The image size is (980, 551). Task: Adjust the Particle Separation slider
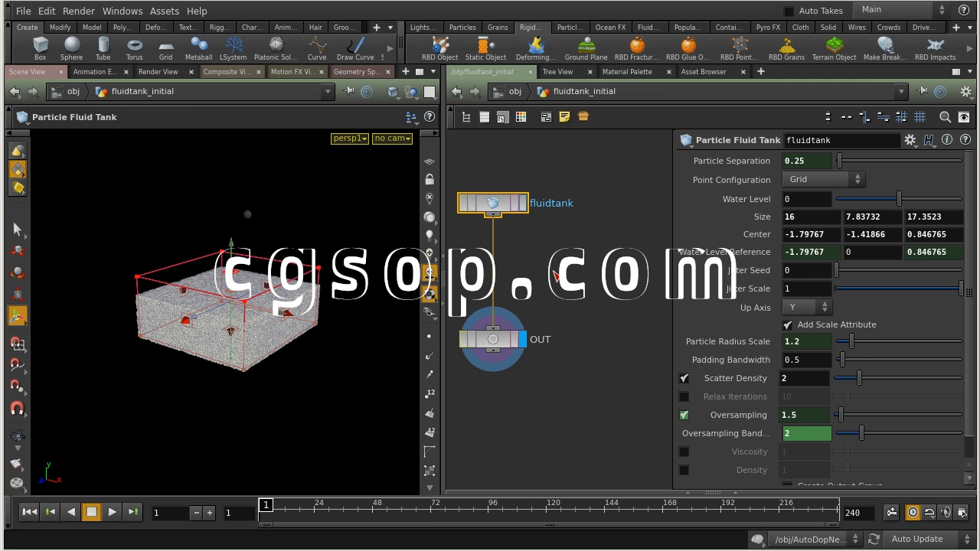click(x=900, y=161)
